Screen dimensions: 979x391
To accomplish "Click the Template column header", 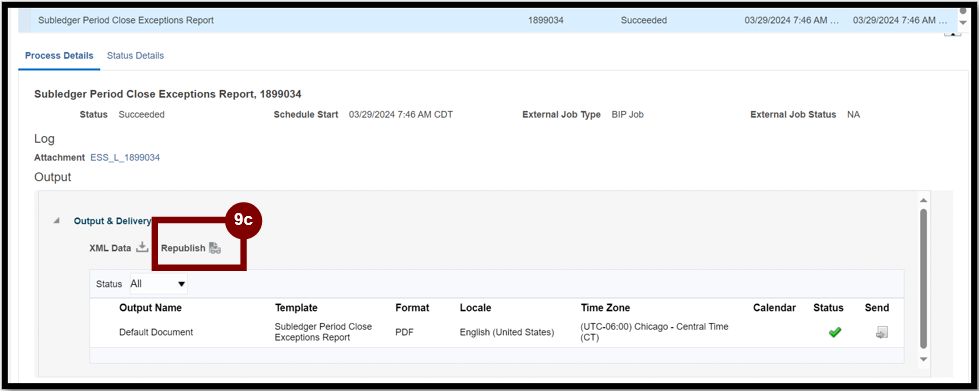I will pyautogui.click(x=296, y=307).
